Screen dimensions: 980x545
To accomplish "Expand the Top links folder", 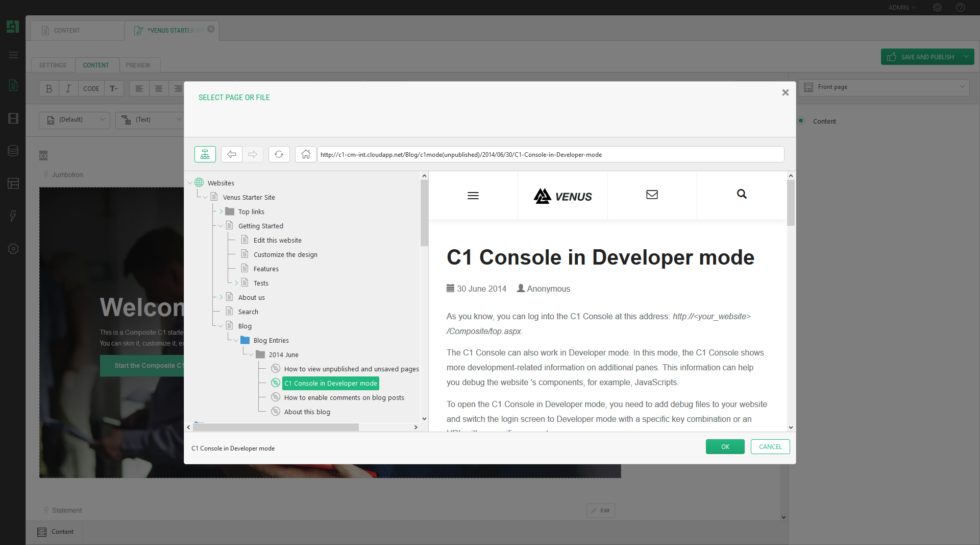I will pyautogui.click(x=220, y=211).
